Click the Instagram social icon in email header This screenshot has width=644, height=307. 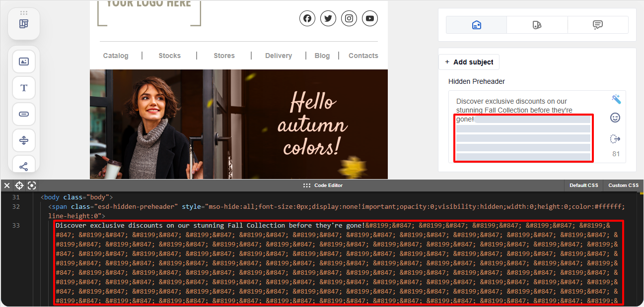(349, 18)
